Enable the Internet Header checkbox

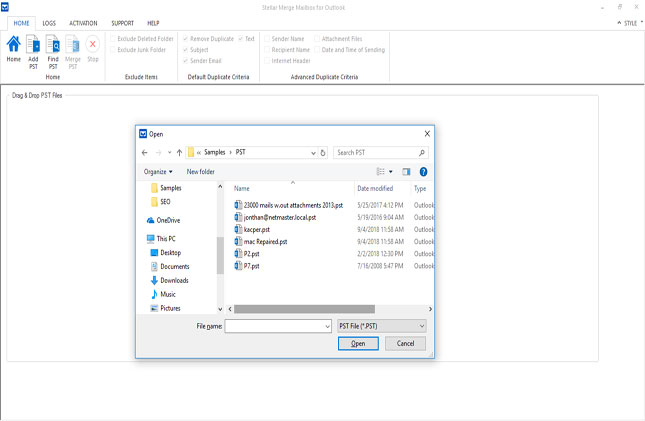tap(267, 61)
